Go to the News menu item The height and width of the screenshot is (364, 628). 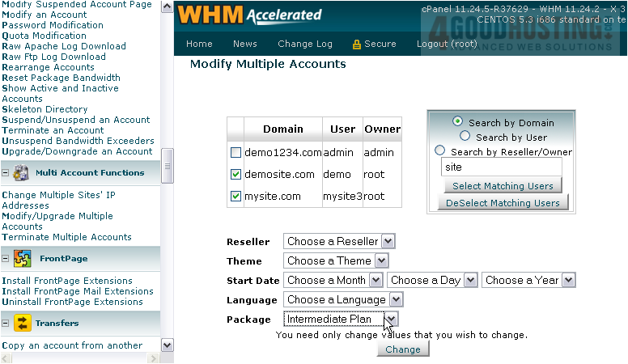click(x=244, y=44)
